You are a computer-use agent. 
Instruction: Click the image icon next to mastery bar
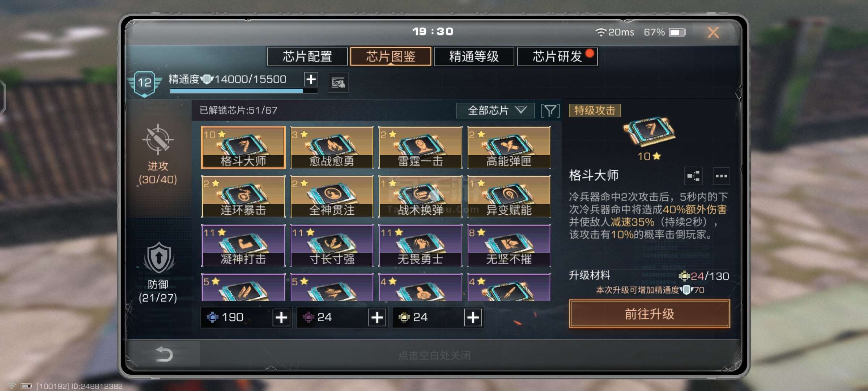(338, 83)
